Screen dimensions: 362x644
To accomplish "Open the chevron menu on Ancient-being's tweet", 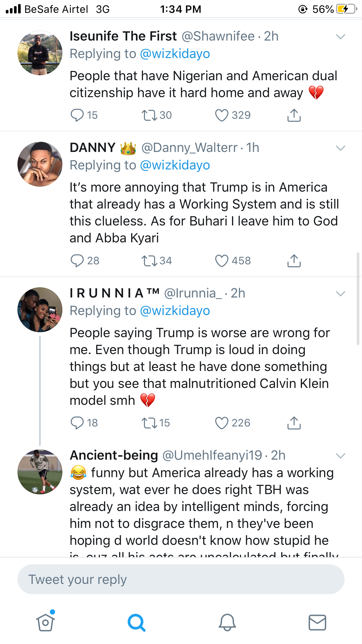I will tap(340, 456).
